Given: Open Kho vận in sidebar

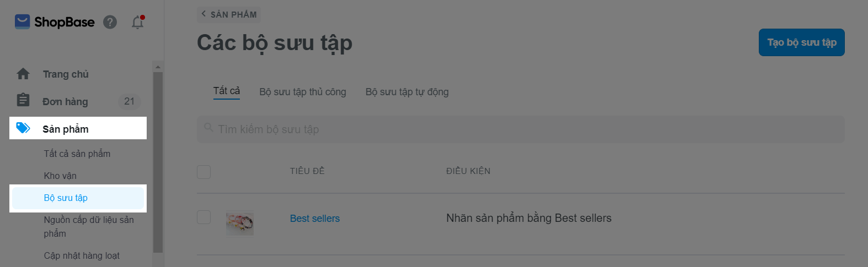Looking at the screenshot, I should (60, 176).
